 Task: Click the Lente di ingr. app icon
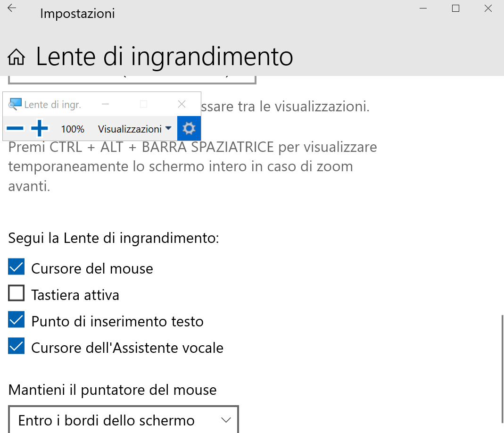[x=15, y=104]
